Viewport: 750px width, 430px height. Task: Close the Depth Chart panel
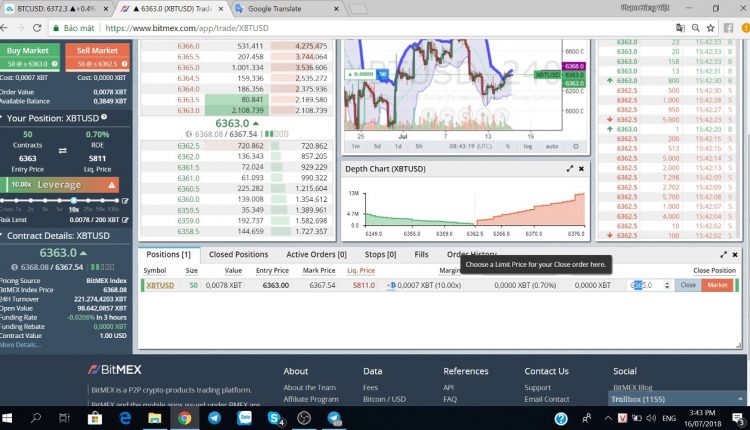tap(581, 169)
